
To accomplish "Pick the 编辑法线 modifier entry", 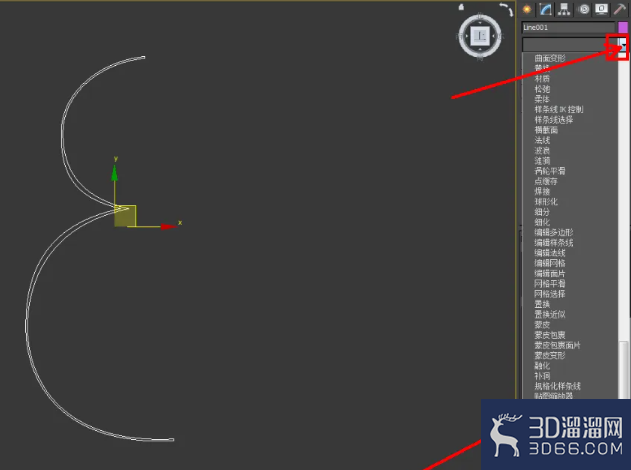I will click(550, 253).
